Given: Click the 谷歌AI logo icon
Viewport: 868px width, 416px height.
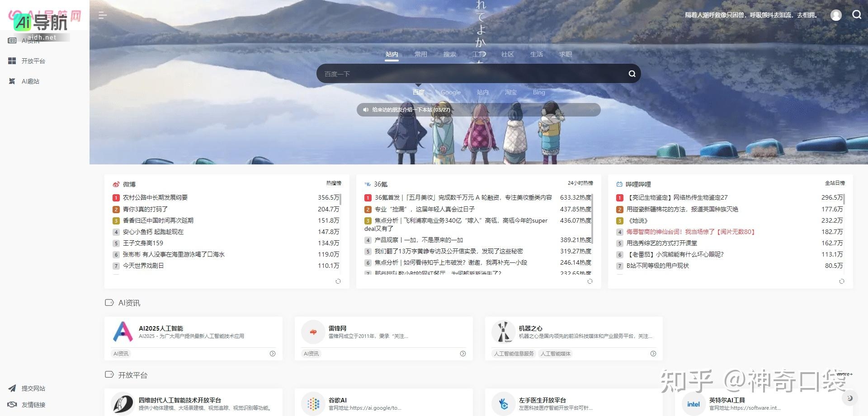Looking at the screenshot, I should click(x=313, y=403).
